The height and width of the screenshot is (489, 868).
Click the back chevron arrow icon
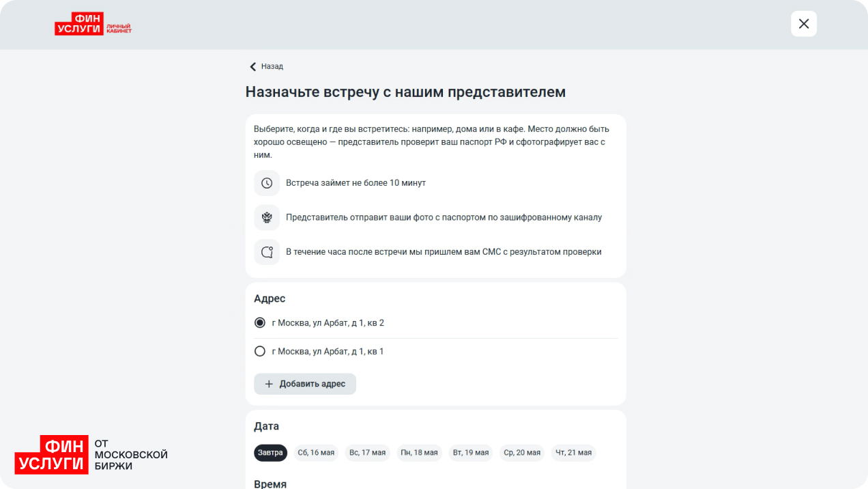[x=252, y=66]
